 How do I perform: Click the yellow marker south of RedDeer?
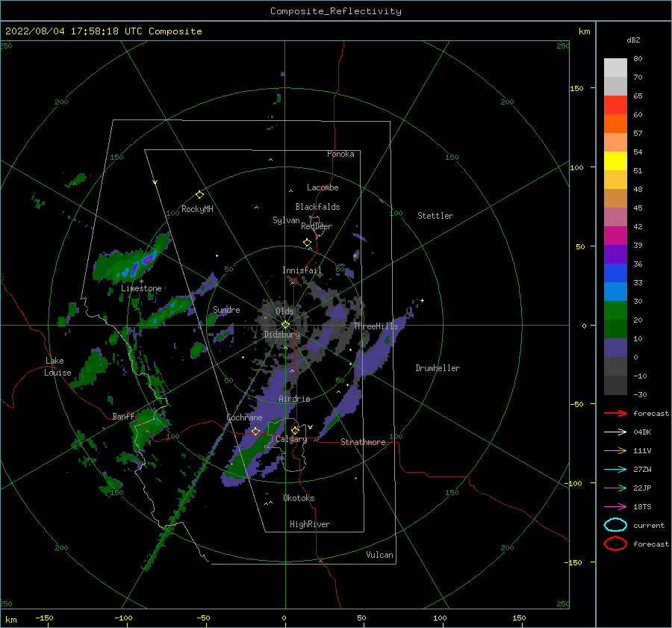pos(307,243)
